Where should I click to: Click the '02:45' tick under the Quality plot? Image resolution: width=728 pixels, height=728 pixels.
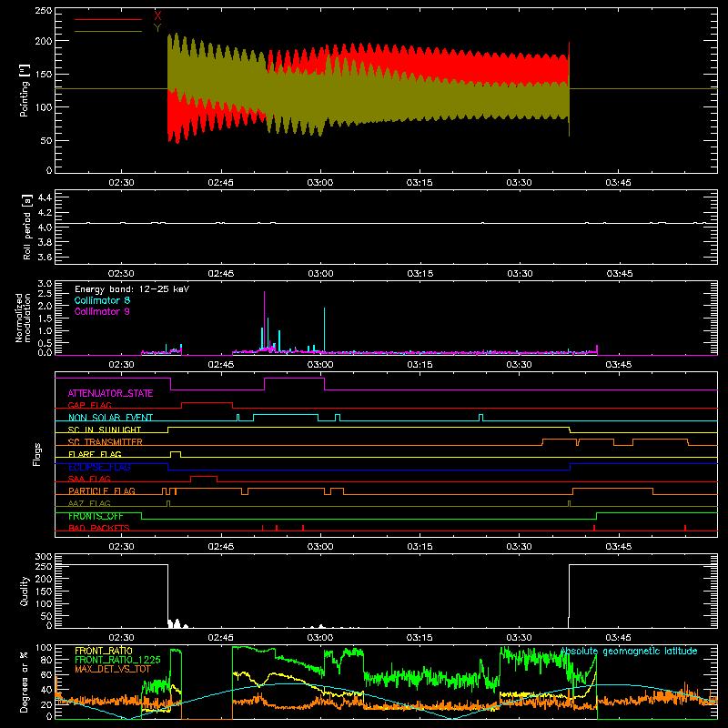click(220, 638)
